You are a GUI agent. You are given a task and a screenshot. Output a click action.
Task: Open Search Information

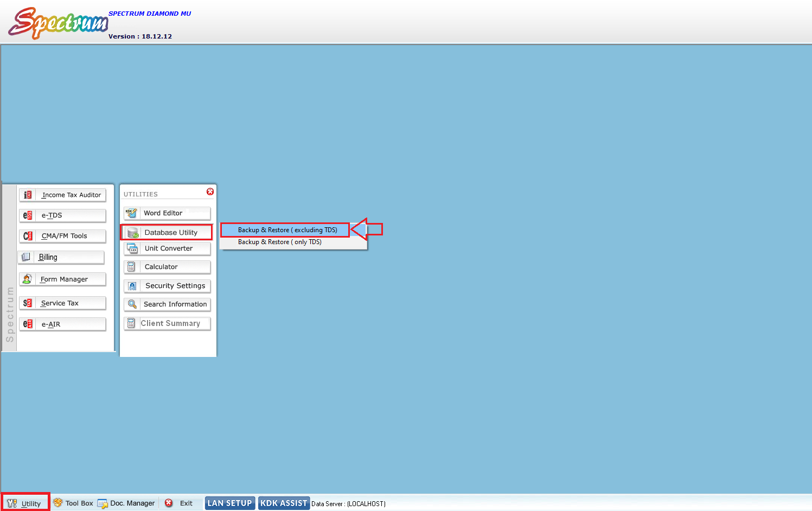pos(167,304)
